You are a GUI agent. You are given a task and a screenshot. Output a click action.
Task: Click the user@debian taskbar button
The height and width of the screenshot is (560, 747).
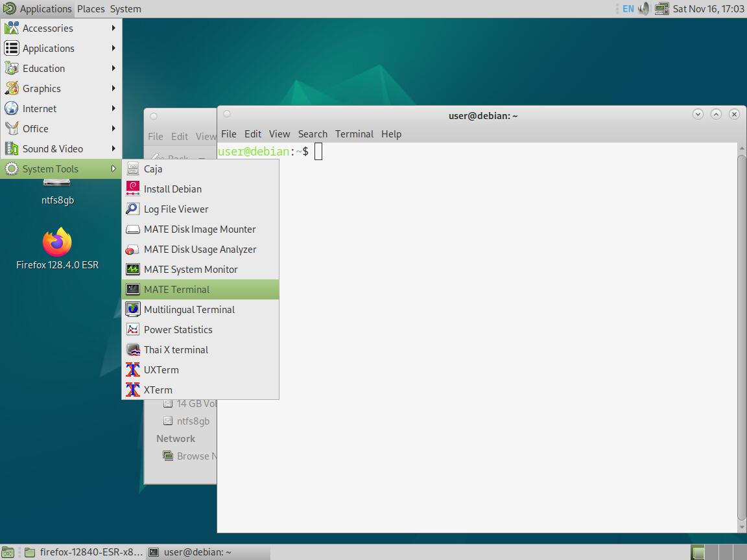[197, 552]
